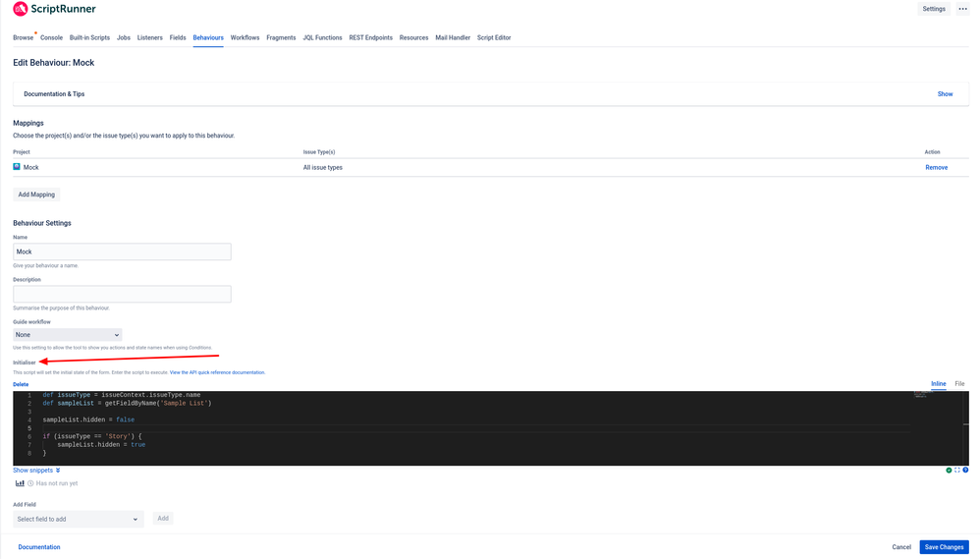980x559 pixels.
Task: Switch script source to Inline tab
Action: click(938, 384)
